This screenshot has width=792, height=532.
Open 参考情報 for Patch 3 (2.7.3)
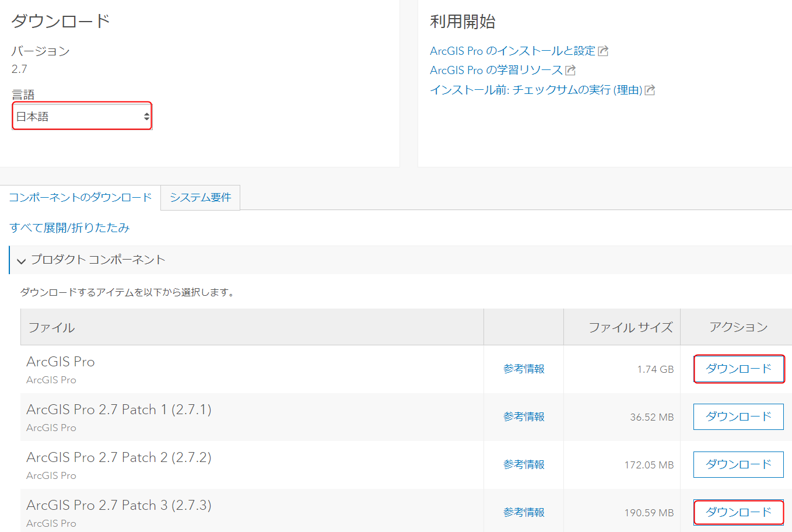click(524, 512)
